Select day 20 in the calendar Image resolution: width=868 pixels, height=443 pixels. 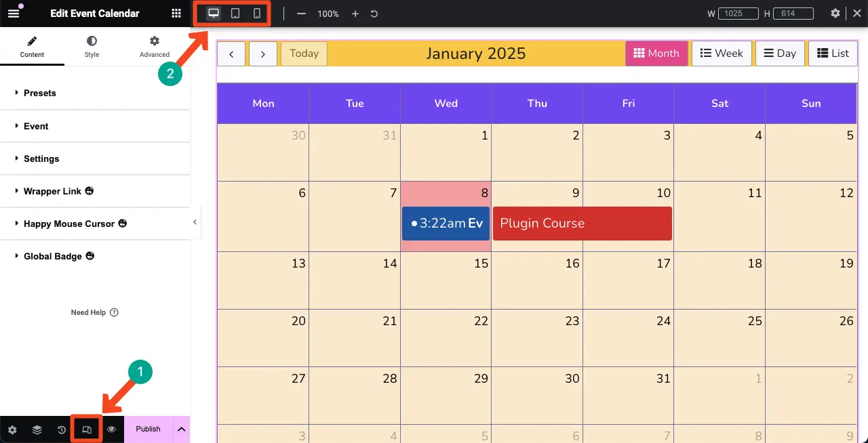tap(263, 338)
